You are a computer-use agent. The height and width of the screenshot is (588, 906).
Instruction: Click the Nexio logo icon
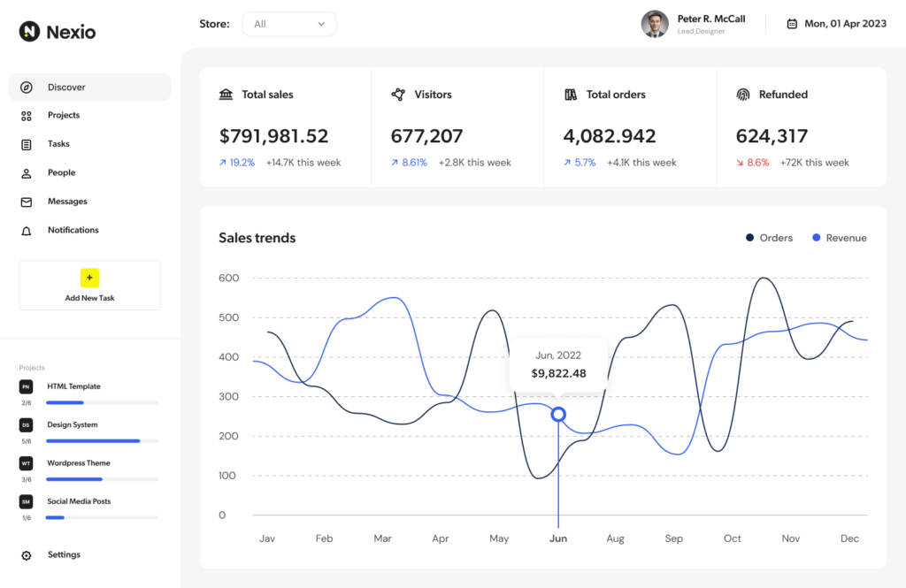pyautogui.click(x=30, y=32)
